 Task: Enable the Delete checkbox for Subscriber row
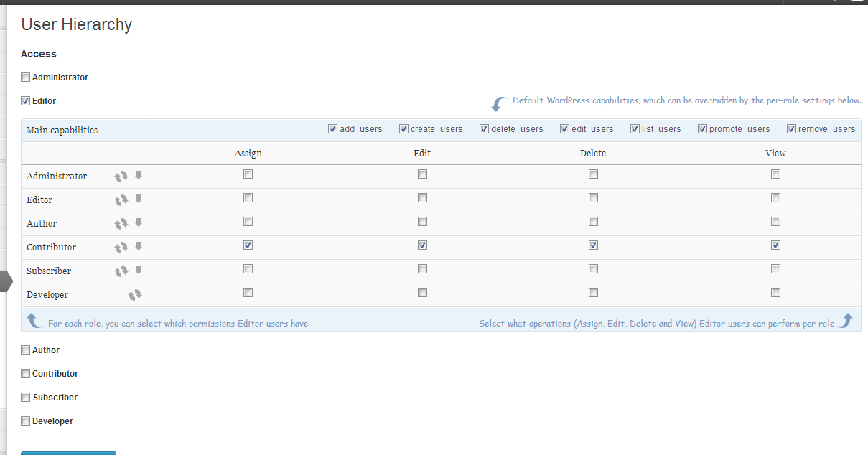pos(593,268)
